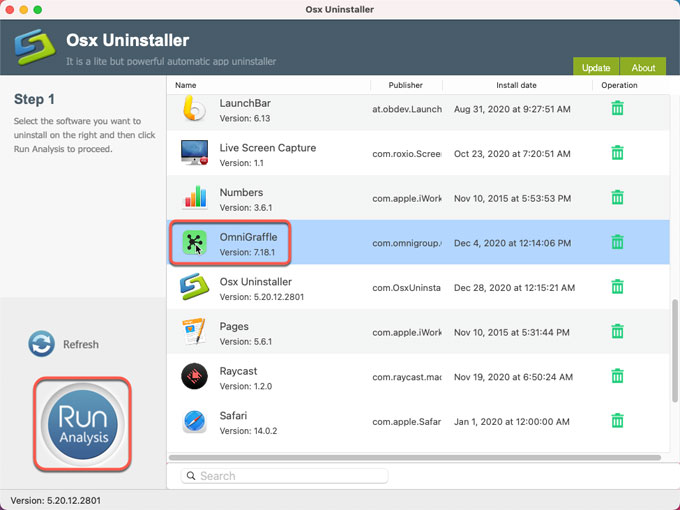Click date Nov 10, 2015 at 5:31:44 PM
Viewport: 680px width, 510px height.
pos(511,333)
